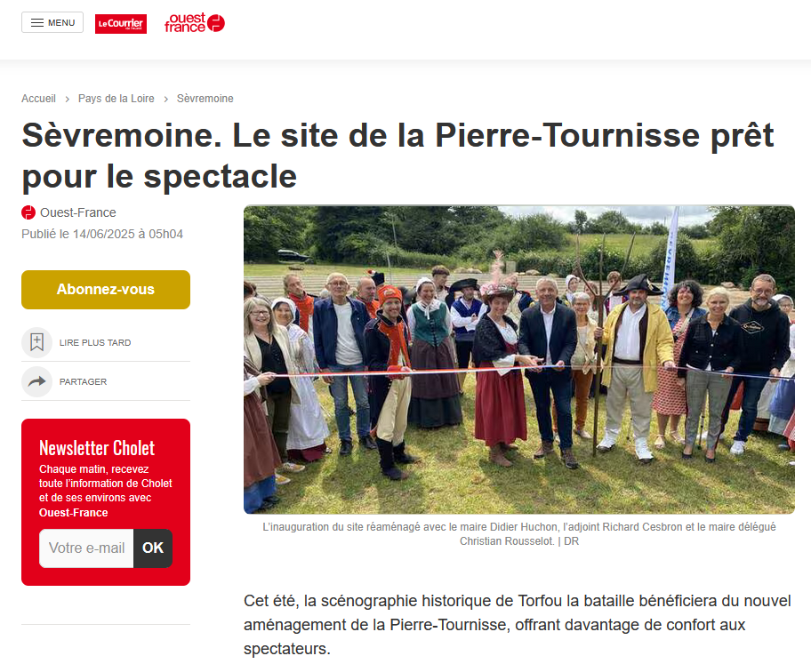Click the Newsletter Cholet heading
Image resolution: width=811 pixels, height=672 pixels.
(97, 448)
